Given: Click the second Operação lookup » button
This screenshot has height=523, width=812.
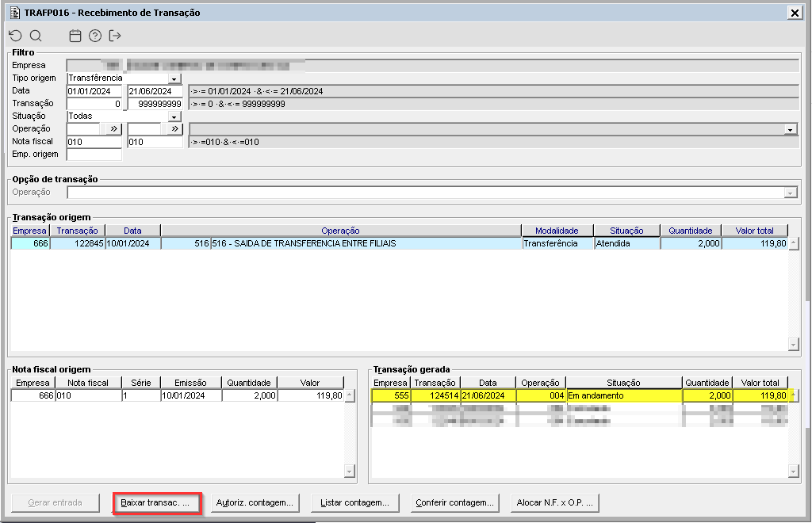Looking at the screenshot, I should (175, 129).
